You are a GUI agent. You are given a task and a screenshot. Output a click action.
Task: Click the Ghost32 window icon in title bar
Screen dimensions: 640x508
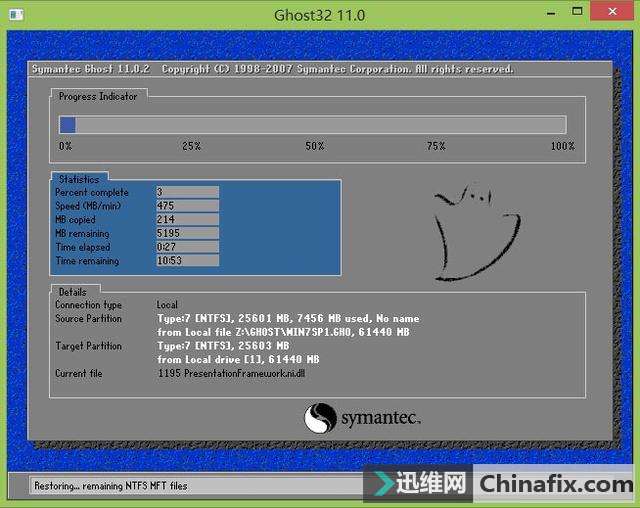16,15
